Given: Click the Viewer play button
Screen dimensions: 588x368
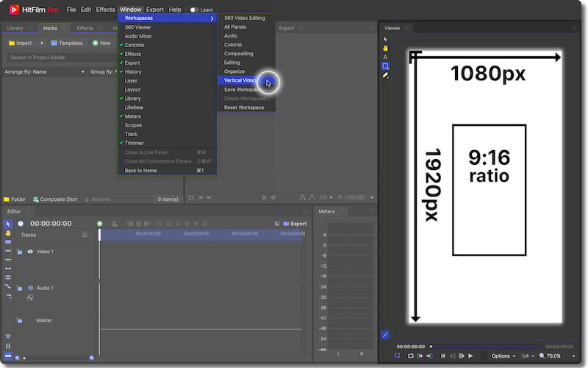Looking at the screenshot, I should pos(470,355).
